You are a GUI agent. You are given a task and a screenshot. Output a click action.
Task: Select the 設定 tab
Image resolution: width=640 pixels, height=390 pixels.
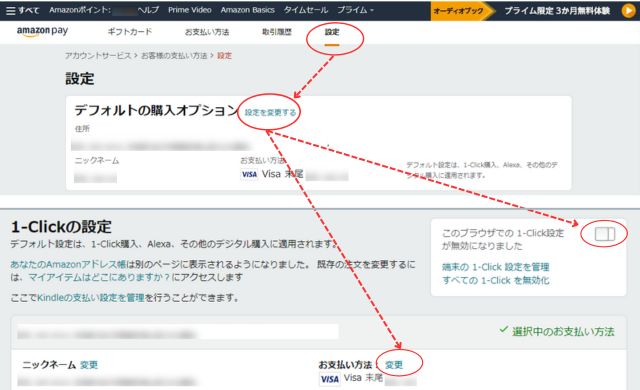[x=332, y=32]
